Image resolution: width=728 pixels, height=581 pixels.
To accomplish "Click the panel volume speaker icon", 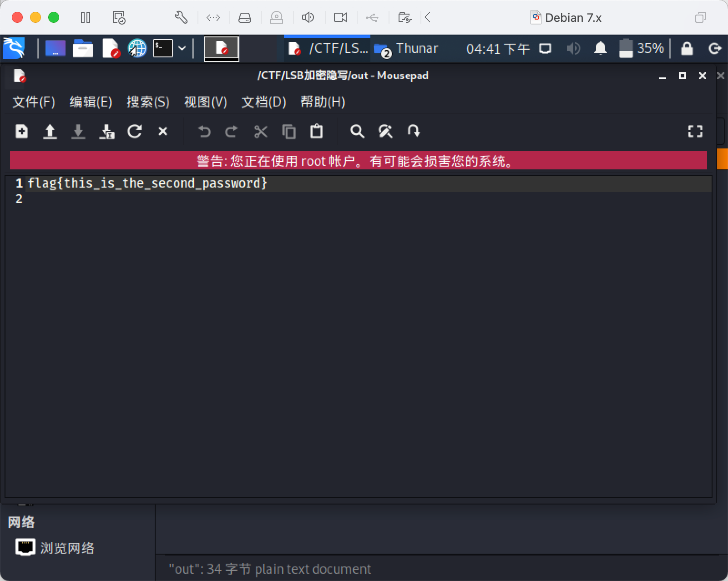I will click(x=573, y=48).
